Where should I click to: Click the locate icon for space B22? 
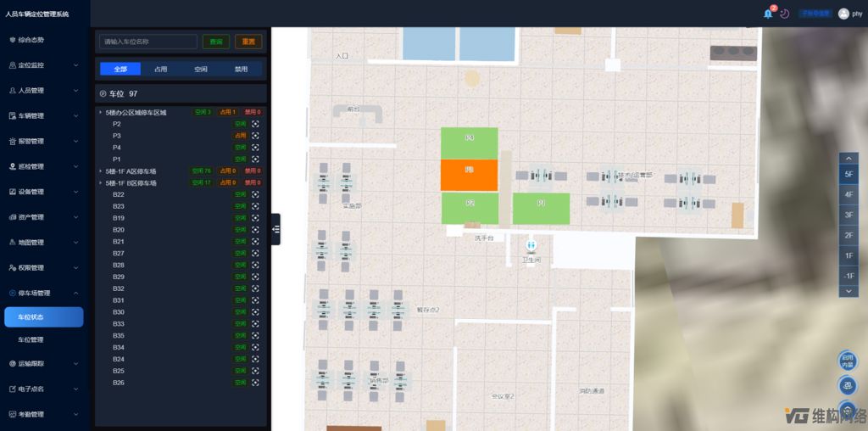click(255, 194)
